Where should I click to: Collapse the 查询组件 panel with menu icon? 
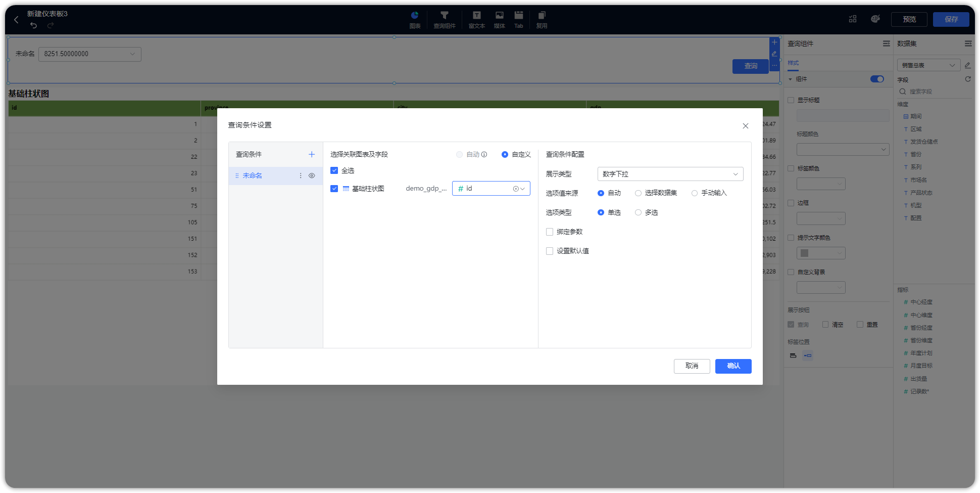pyautogui.click(x=887, y=43)
